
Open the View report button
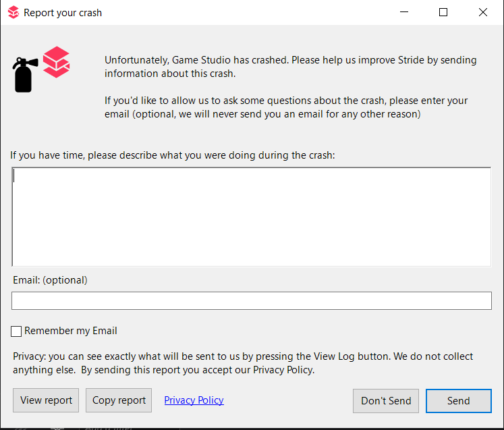tap(46, 400)
